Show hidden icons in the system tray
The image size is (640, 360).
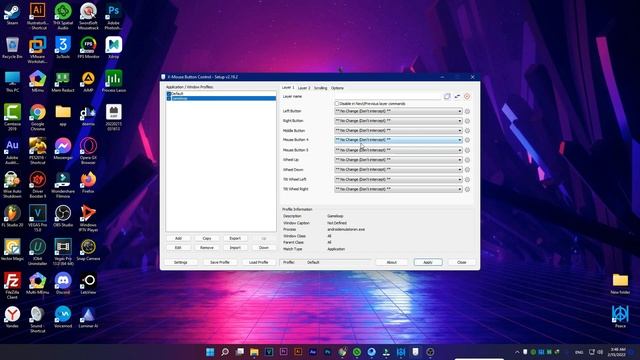517,352
